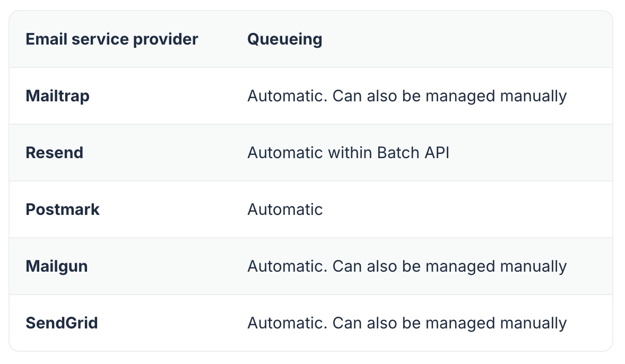The height and width of the screenshot is (364, 625).
Task: Click Mailtrap's queueing description cell
Action: click(407, 96)
